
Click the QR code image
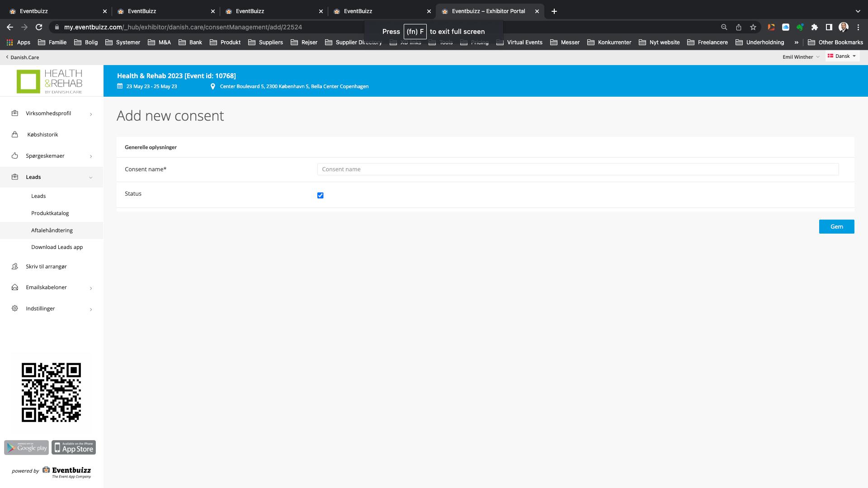(51, 392)
